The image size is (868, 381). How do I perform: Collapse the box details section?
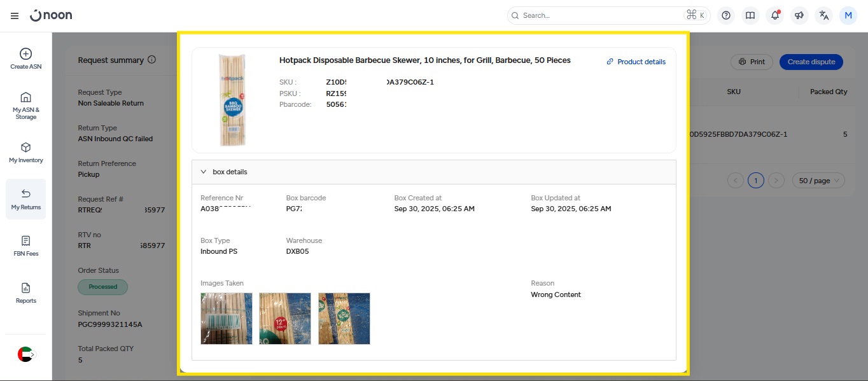tap(204, 172)
